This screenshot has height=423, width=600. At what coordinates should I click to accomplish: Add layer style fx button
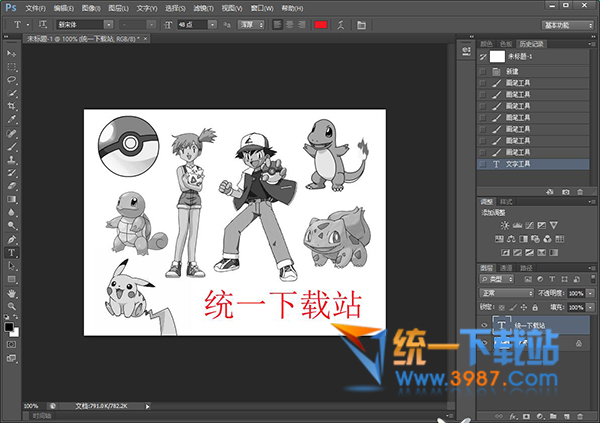coord(513,416)
